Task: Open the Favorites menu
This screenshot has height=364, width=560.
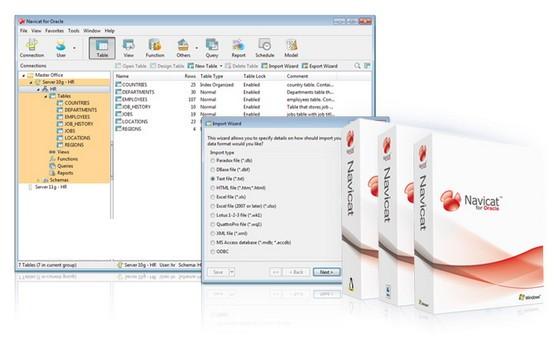Action: click(54, 31)
